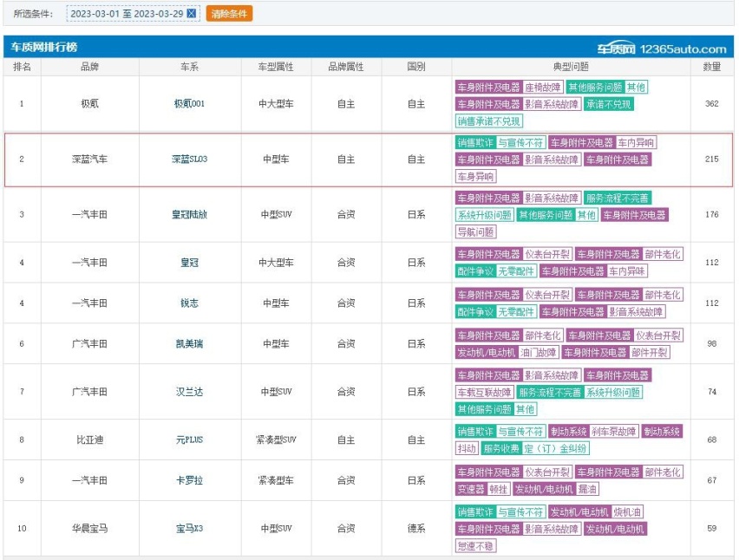Screen dimensions: 739x560
Task: Click the 车质网排行榜 title
Action: [44, 47]
